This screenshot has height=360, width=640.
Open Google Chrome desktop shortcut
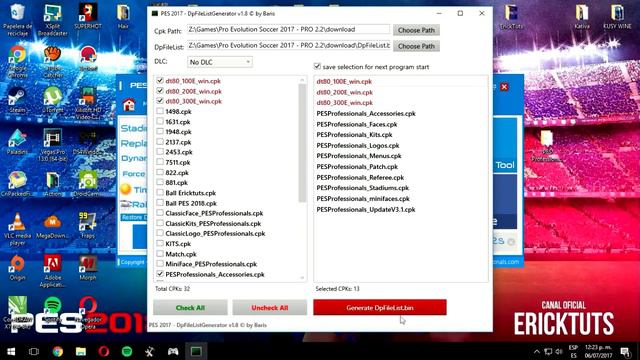point(18,61)
